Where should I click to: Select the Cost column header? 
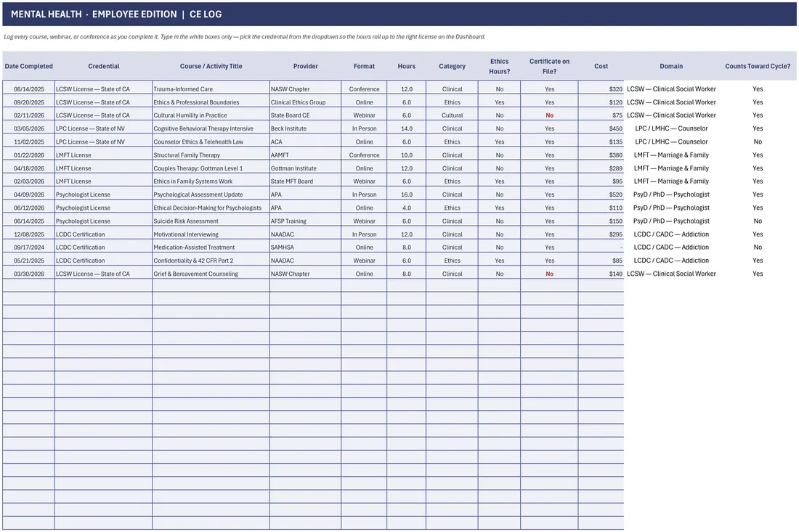[601, 66]
